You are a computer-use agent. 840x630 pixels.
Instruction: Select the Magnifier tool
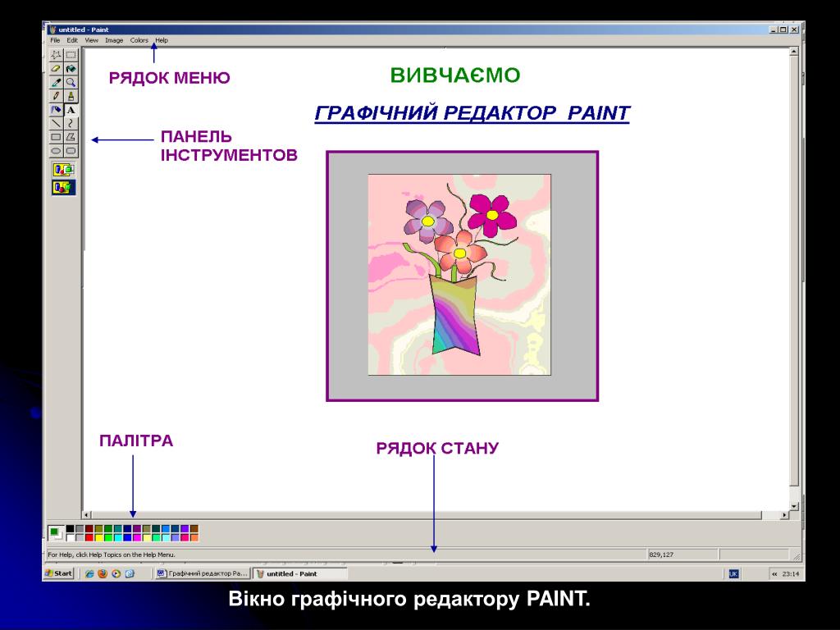[71, 83]
